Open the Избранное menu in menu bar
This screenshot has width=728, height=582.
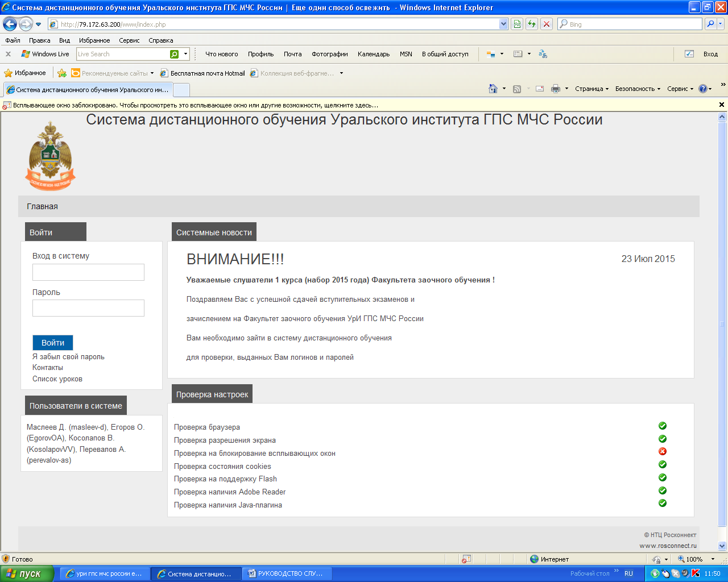tap(94, 40)
